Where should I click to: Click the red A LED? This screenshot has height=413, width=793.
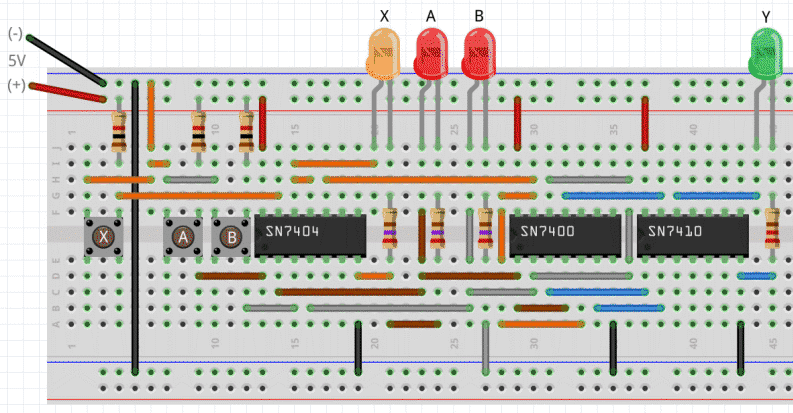tap(431, 55)
